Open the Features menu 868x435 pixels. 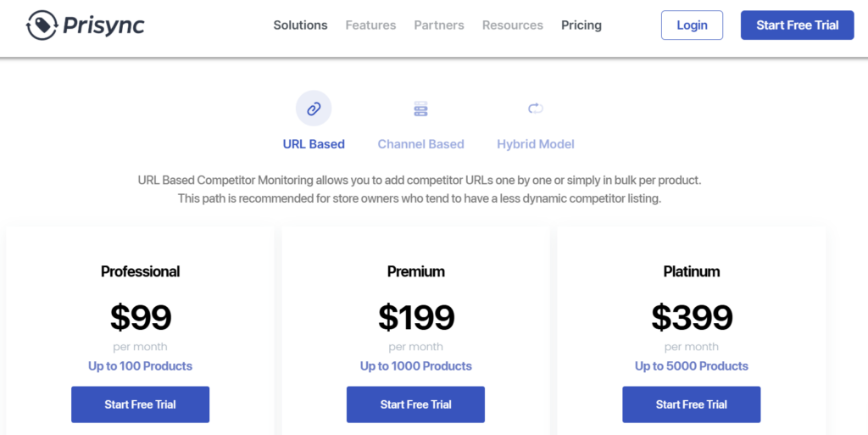tap(371, 25)
